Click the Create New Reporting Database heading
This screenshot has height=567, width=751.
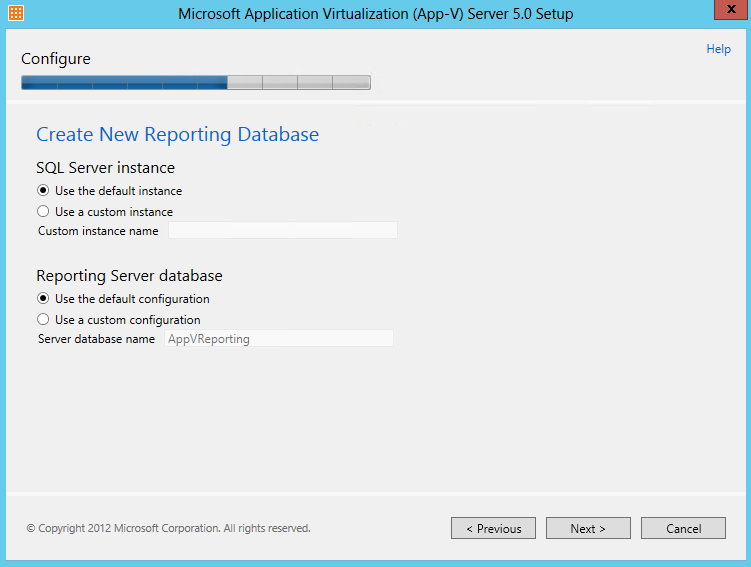(x=178, y=135)
